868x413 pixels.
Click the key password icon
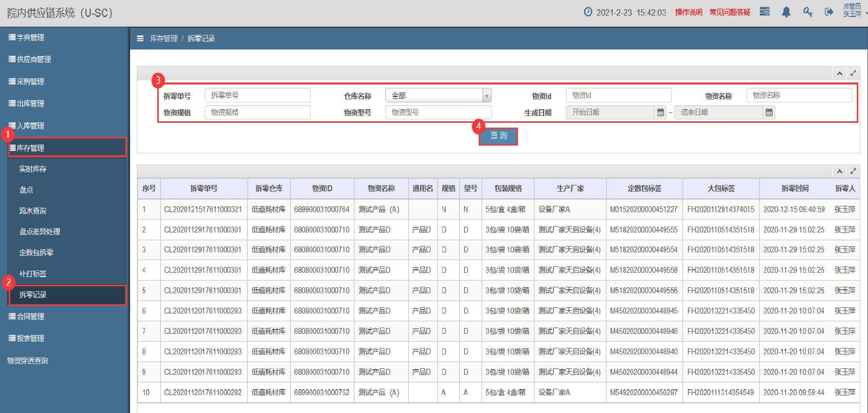[808, 12]
